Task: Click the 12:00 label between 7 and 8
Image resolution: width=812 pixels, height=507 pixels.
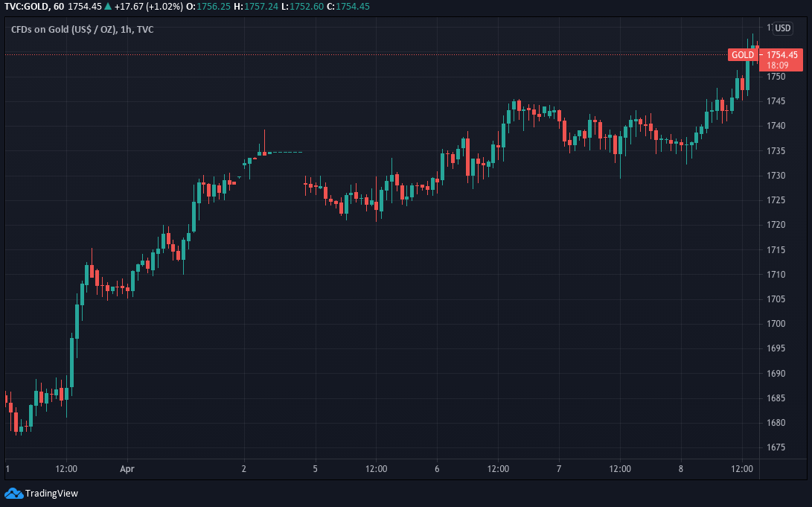Action: pos(620,469)
